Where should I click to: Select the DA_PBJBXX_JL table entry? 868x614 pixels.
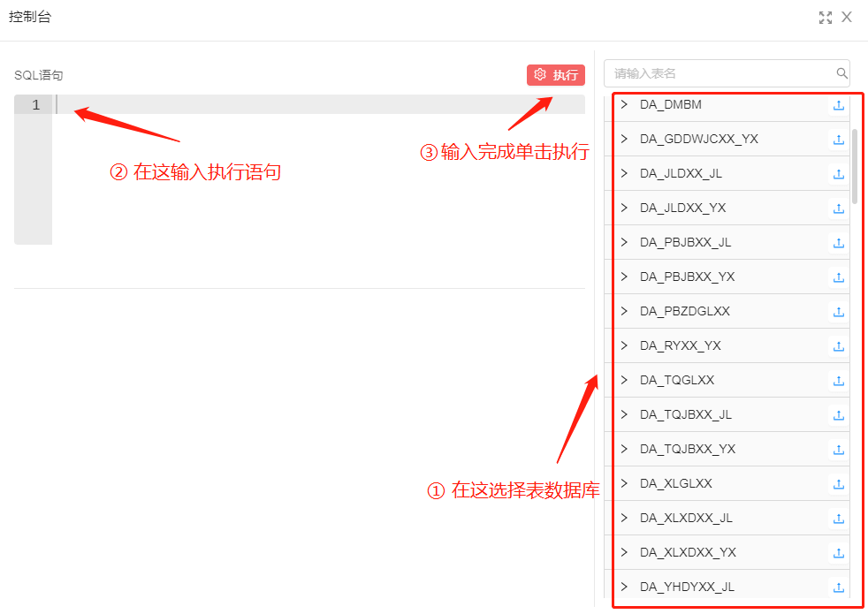coord(685,242)
